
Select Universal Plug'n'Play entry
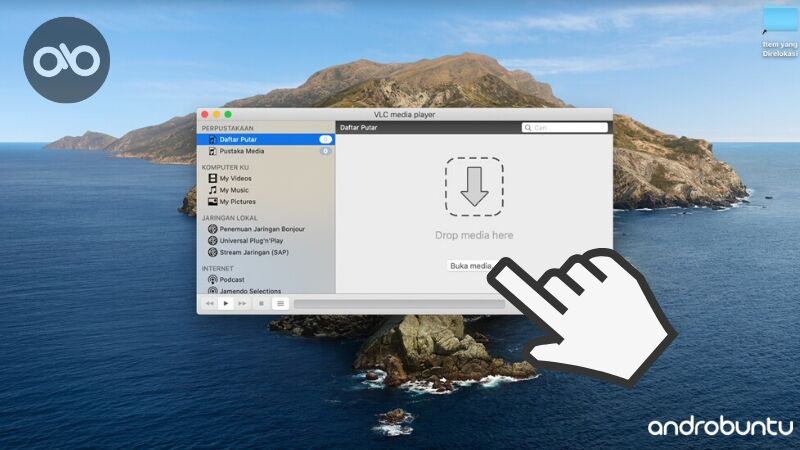(251, 241)
